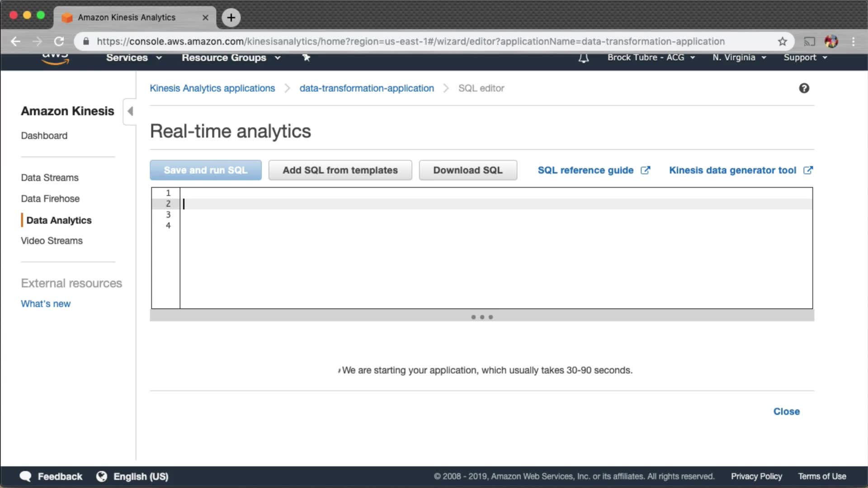Click the notifications bell icon
The height and width of the screenshot is (488, 868).
(x=584, y=58)
